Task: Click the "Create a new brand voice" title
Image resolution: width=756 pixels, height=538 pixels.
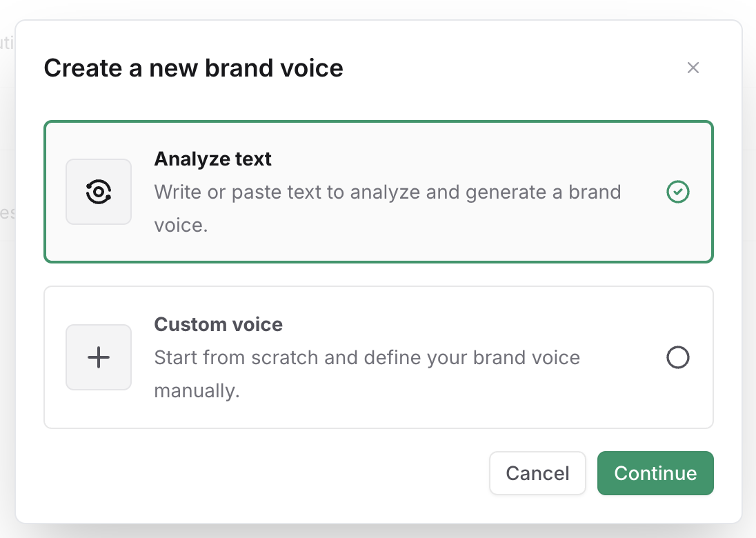Action: click(193, 68)
